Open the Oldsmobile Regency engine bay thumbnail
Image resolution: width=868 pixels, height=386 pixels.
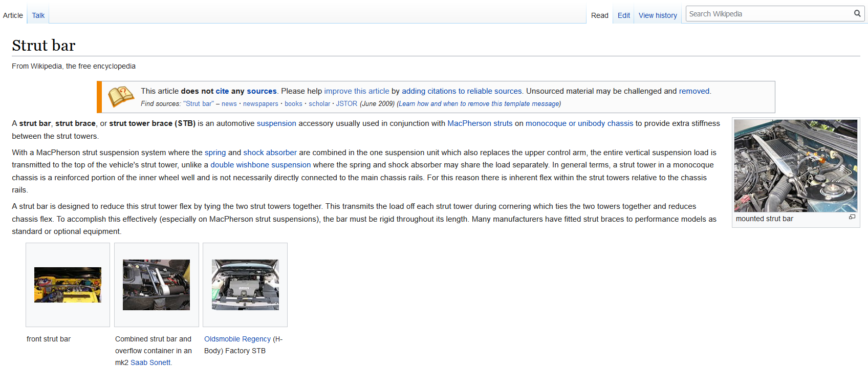[x=245, y=285]
